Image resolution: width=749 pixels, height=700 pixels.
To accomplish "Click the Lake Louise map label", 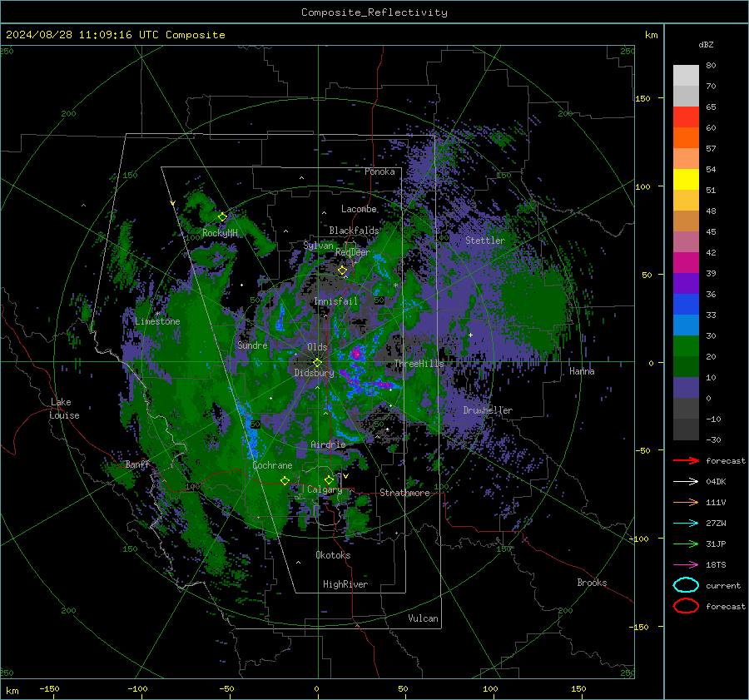I will click(64, 409).
